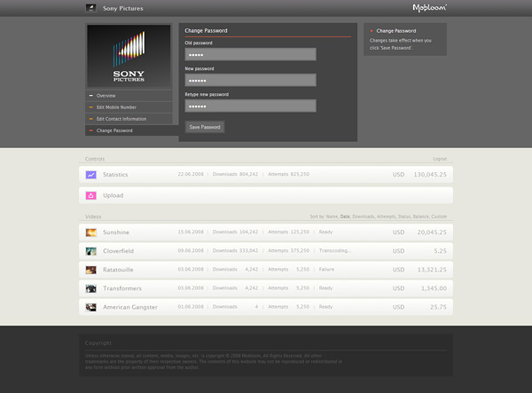Open the American Gangster video title

click(x=130, y=307)
